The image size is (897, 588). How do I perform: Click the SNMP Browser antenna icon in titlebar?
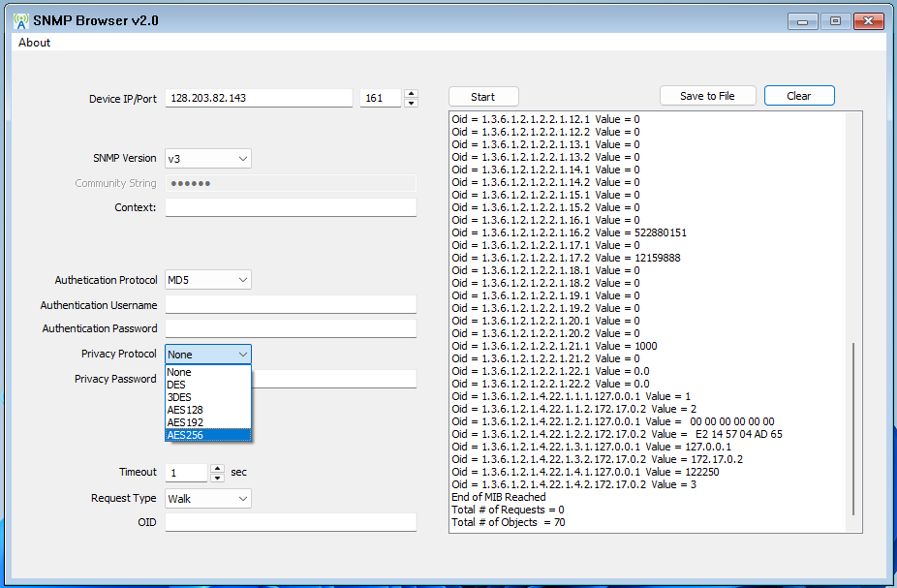(x=21, y=20)
